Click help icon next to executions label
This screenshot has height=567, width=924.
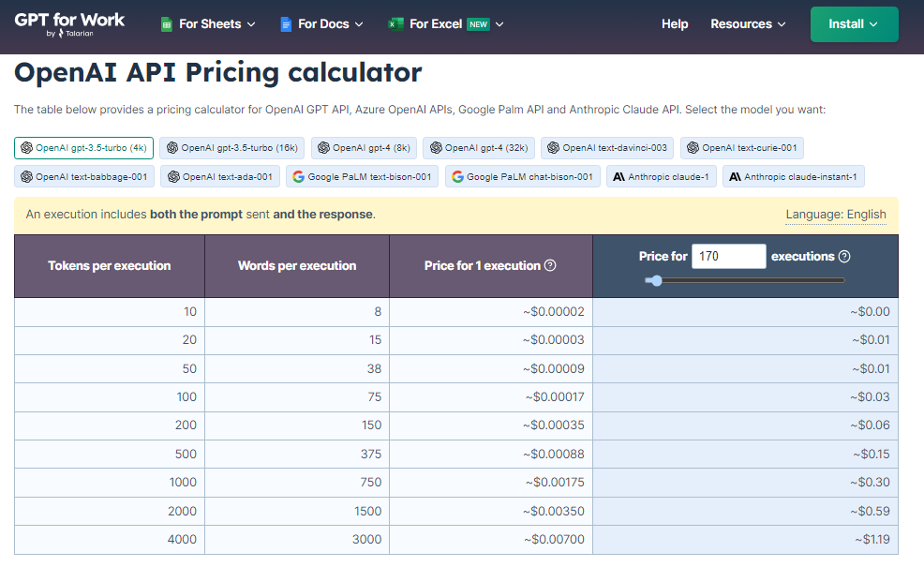pyautogui.click(x=844, y=256)
